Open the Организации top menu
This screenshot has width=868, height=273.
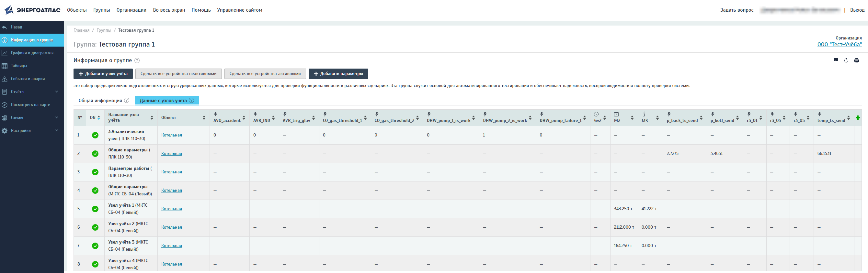pos(131,10)
